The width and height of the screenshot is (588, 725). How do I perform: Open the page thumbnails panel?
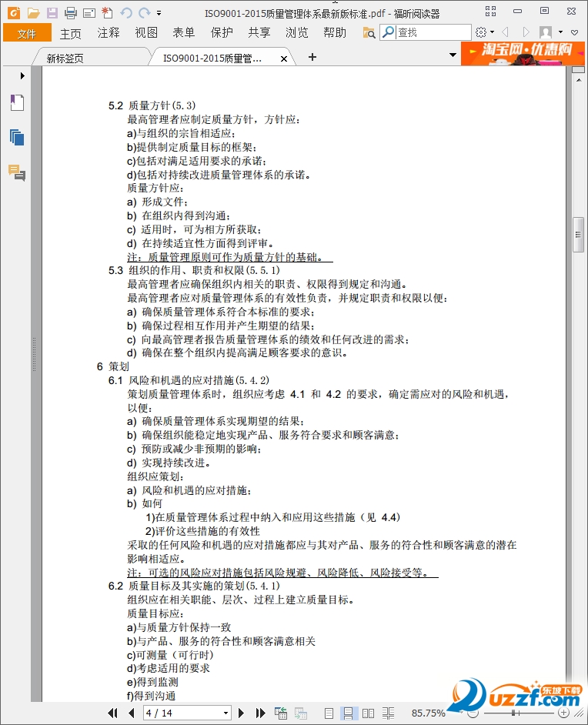pos(17,137)
